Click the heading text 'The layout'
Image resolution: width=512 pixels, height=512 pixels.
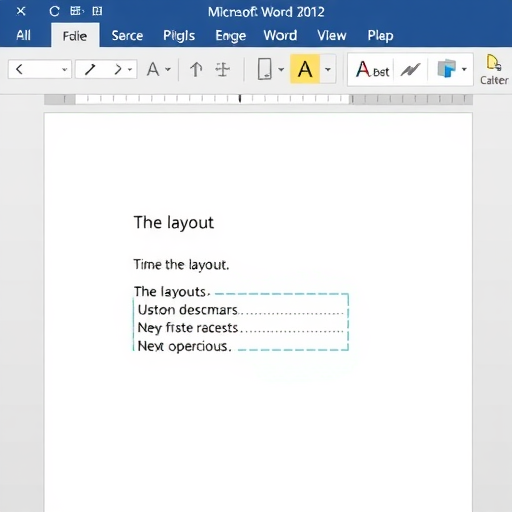coord(174,223)
